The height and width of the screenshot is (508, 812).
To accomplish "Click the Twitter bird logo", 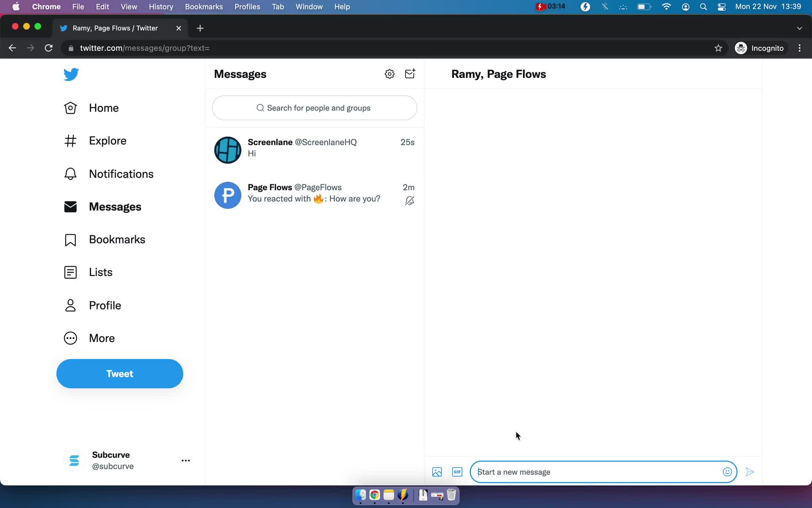I will [x=71, y=74].
